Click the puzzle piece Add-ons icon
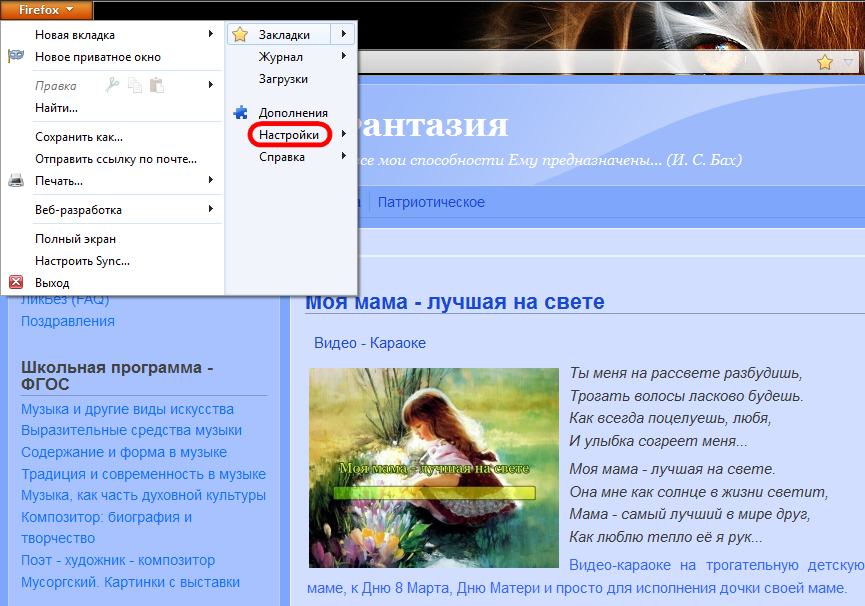Viewport: 865px width, 606px height. tap(240, 113)
